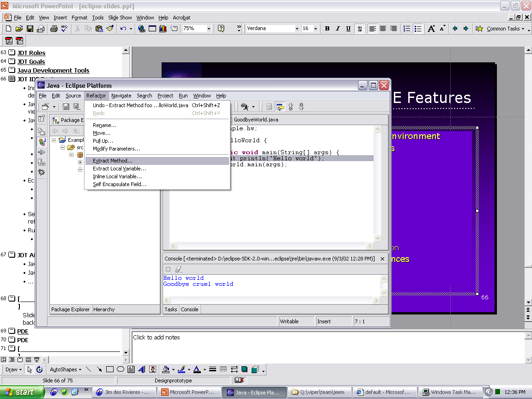The width and height of the screenshot is (532, 399).
Task: Start the slide show from the view icons
Action: (36, 360)
